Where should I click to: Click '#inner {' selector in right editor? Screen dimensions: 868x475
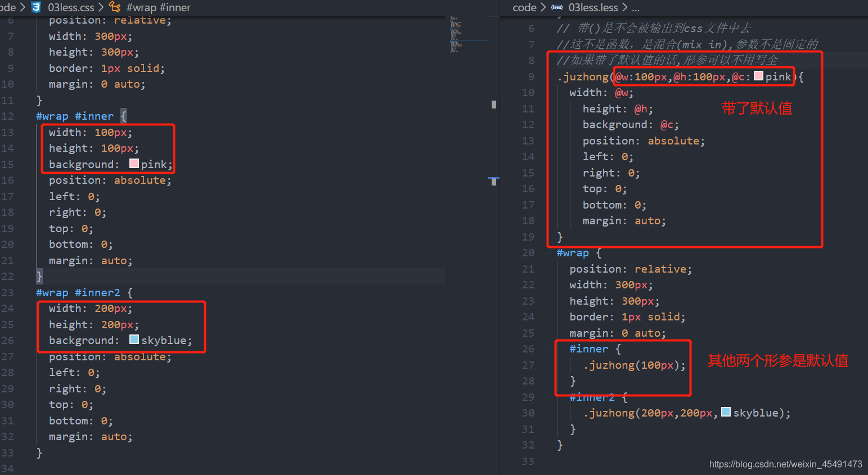[x=595, y=349]
